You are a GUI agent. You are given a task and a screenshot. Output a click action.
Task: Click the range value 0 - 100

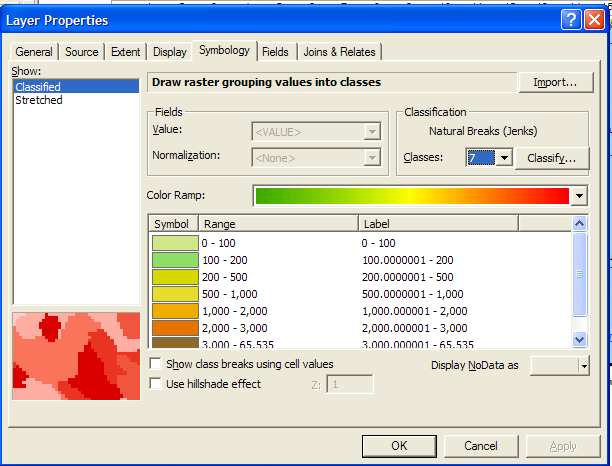(x=219, y=243)
